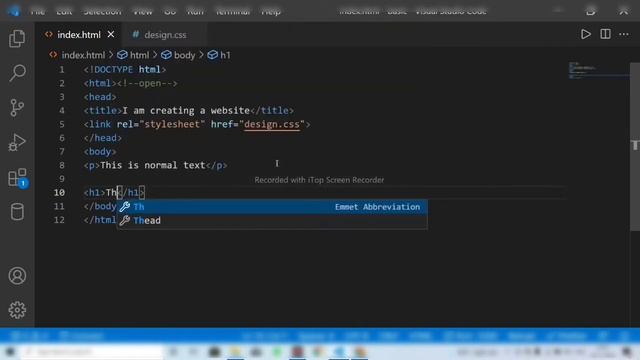Open the Selection menu

coord(102,11)
